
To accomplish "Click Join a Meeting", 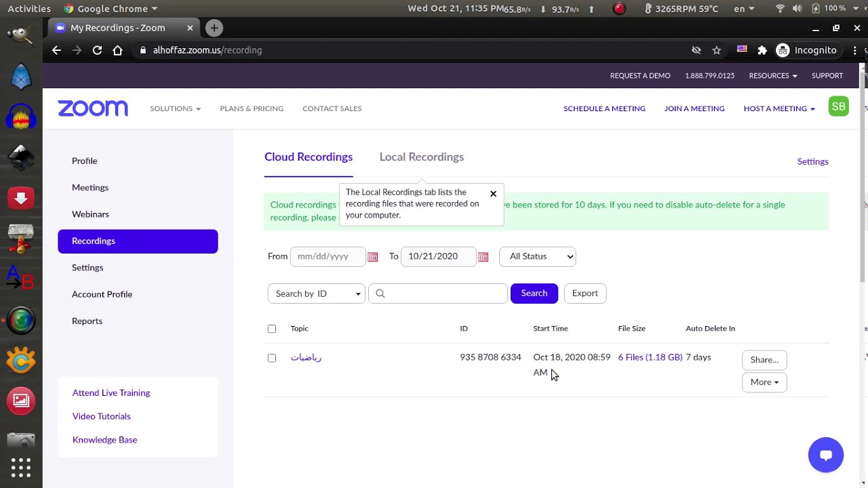I will [694, 108].
